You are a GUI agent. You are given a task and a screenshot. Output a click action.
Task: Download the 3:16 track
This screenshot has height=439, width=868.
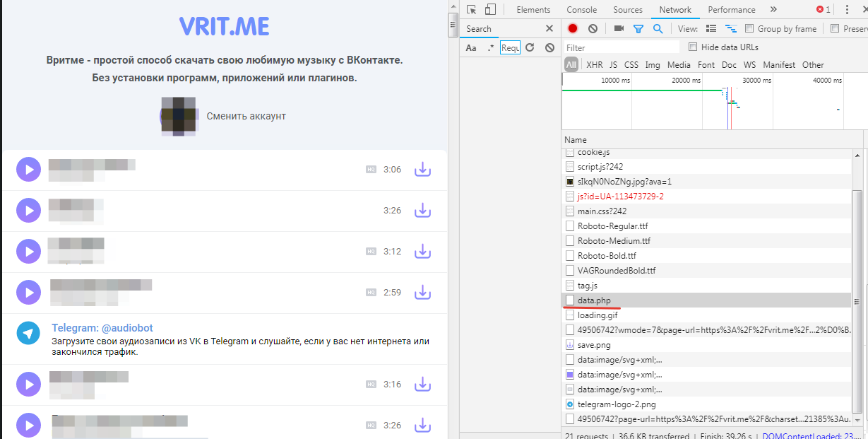tap(422, 385)
